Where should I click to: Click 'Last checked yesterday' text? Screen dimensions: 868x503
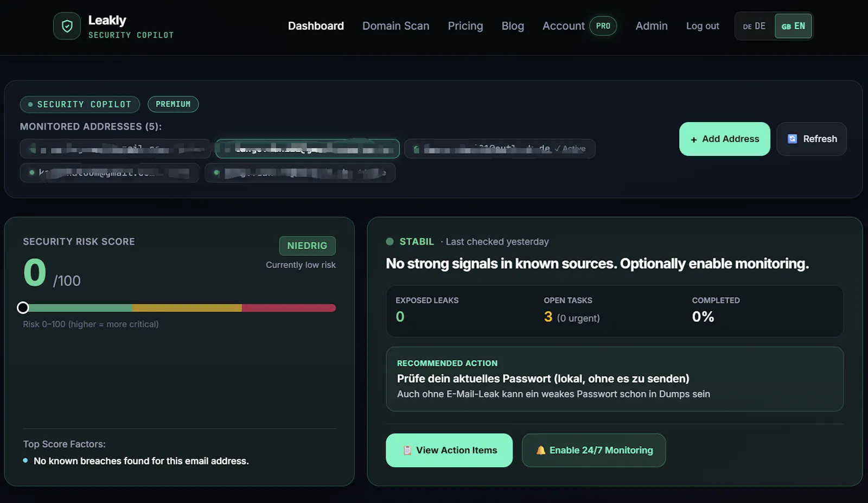pyautogui.click(x=497, y=242)
